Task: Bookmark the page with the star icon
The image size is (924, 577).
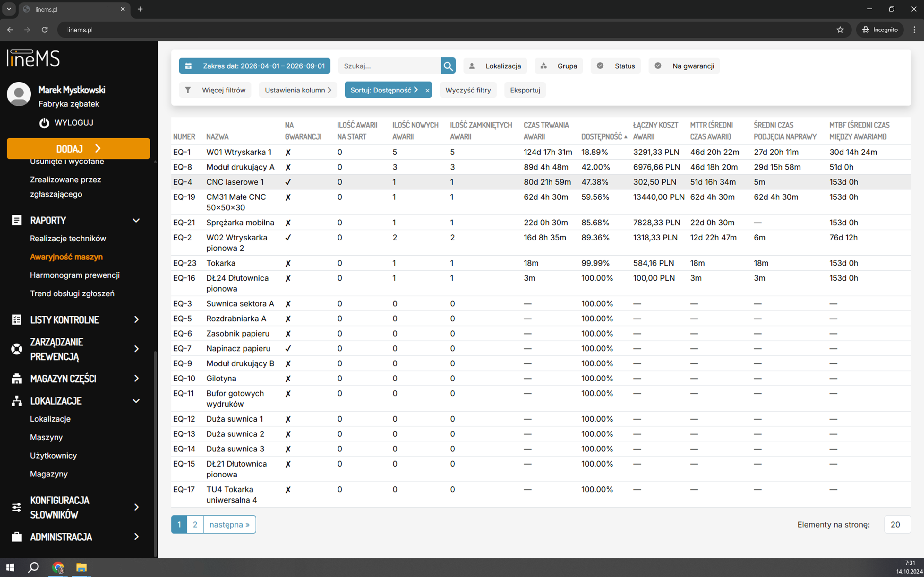Action: [840, 30]
